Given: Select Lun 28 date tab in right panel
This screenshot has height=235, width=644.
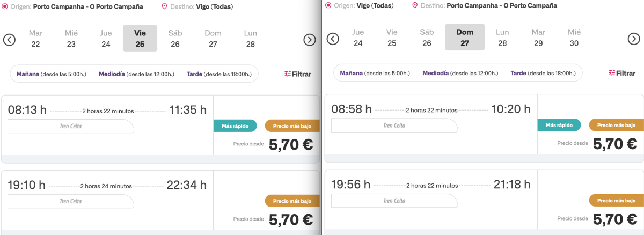Looking at the screenshot, I should pyautogui.click(x=502, y=38).
